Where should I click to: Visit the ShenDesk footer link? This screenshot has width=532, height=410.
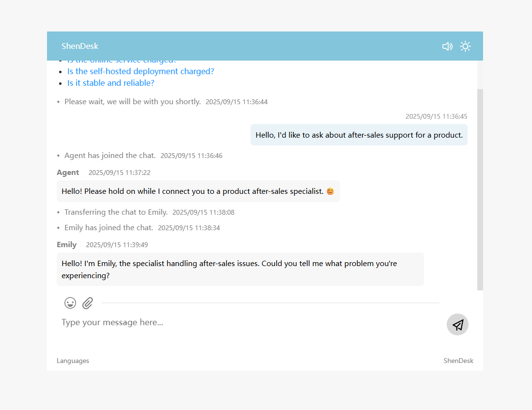pos(458,361)
